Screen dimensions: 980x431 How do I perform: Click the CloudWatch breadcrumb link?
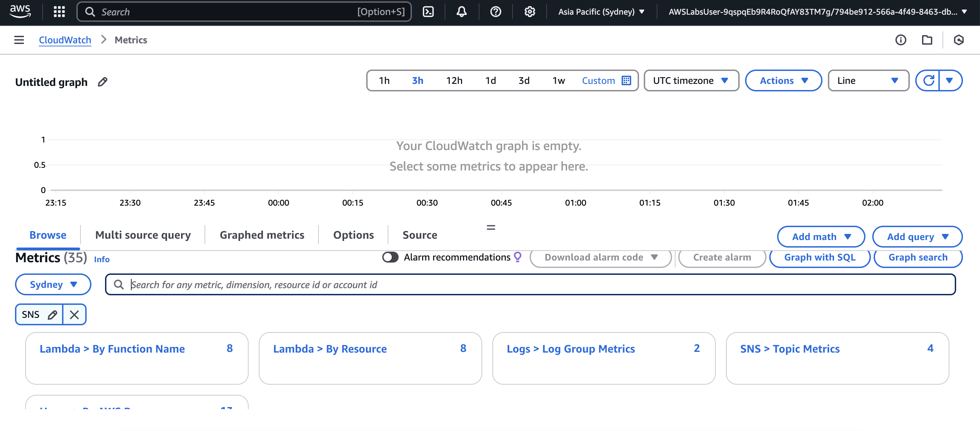65,40
